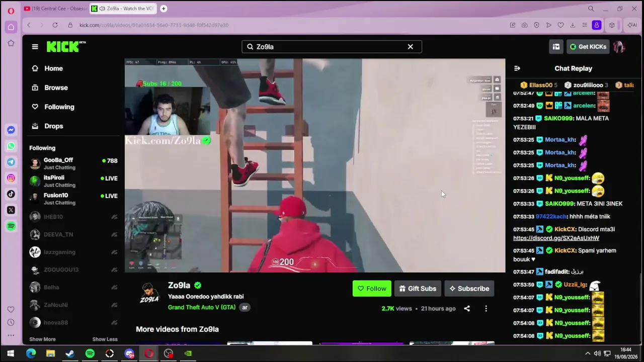Image resolution: width=644 pixels, height=362 pixels.
Task: Open OBS Studio from the taskbar
Action: tap(169, 353)
